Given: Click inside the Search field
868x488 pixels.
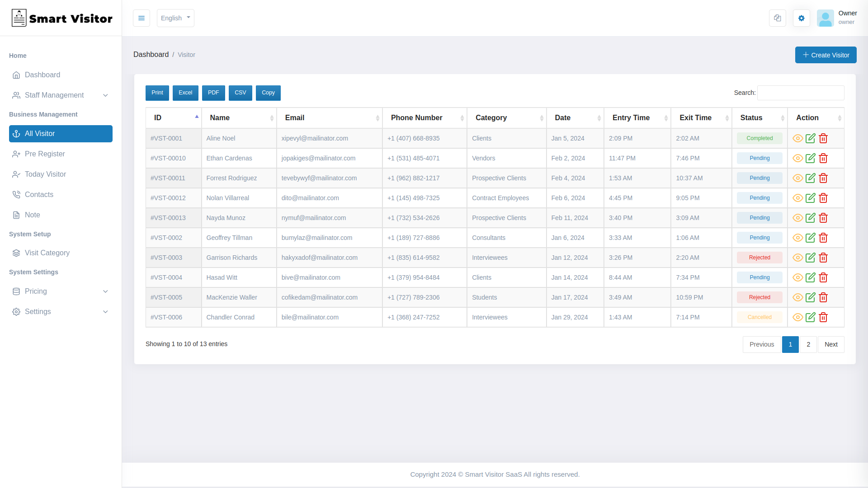Looking at the screenshot, I should tap(800, 93).
